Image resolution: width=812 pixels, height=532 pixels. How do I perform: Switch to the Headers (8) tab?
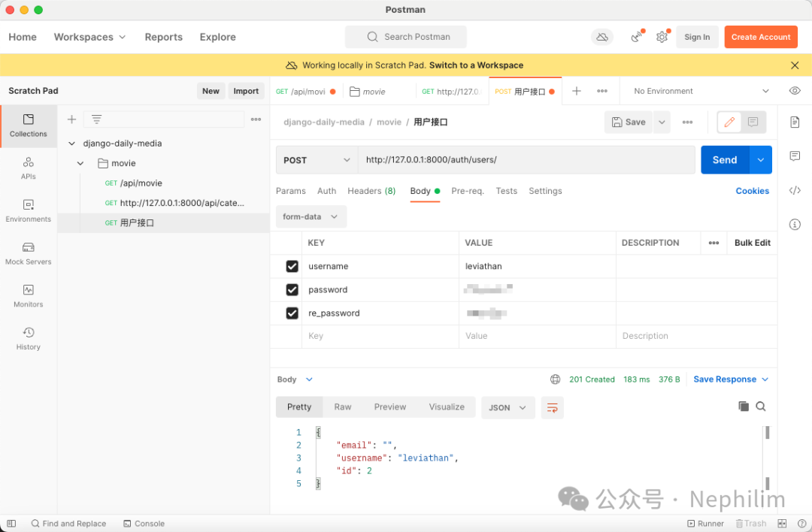pos(371,191)
